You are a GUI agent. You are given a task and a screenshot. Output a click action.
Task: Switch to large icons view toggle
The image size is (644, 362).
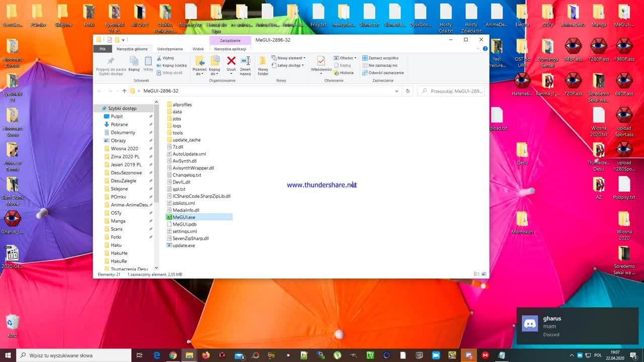(484, 274)
